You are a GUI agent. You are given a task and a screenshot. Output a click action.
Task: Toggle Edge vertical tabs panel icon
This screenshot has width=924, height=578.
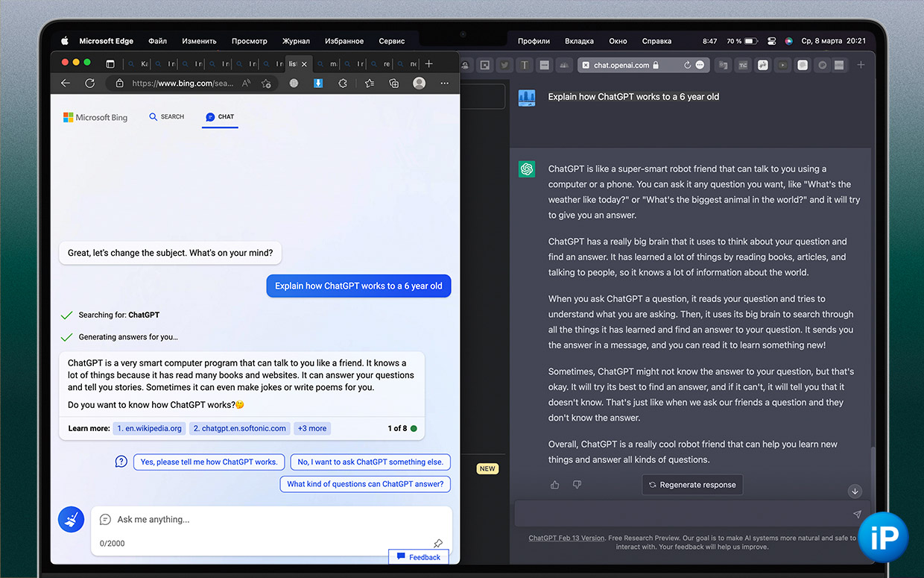[110, 64]
